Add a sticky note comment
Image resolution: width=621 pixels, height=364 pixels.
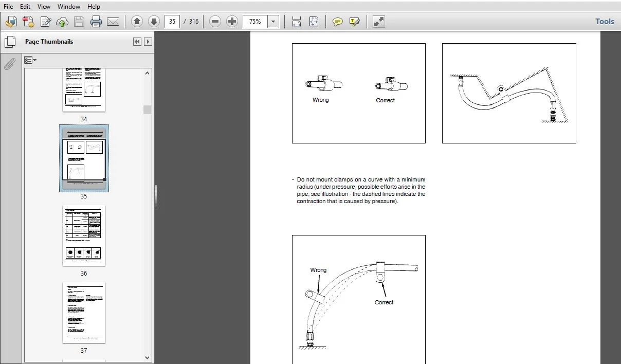point(337,22)
